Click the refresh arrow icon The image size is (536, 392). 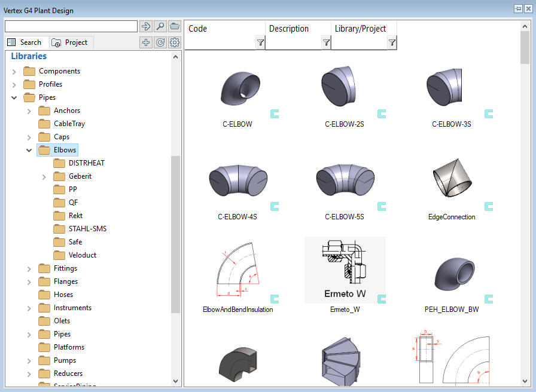coord(160,42)
